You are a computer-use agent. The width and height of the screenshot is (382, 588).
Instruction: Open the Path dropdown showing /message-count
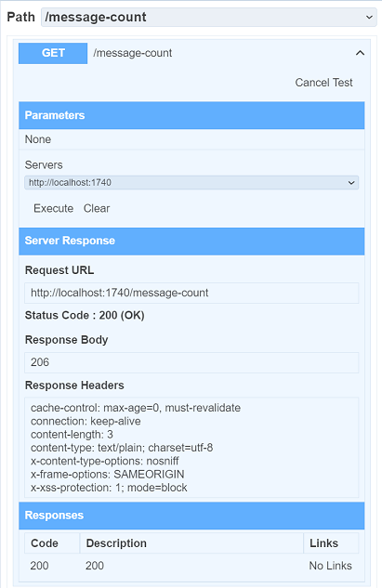click(208, 18)
